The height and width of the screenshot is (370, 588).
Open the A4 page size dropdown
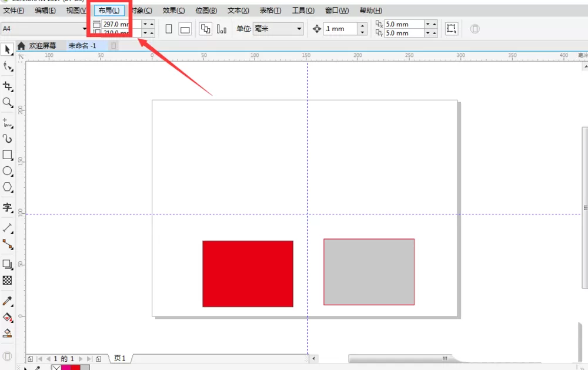[x=84, y=29]
